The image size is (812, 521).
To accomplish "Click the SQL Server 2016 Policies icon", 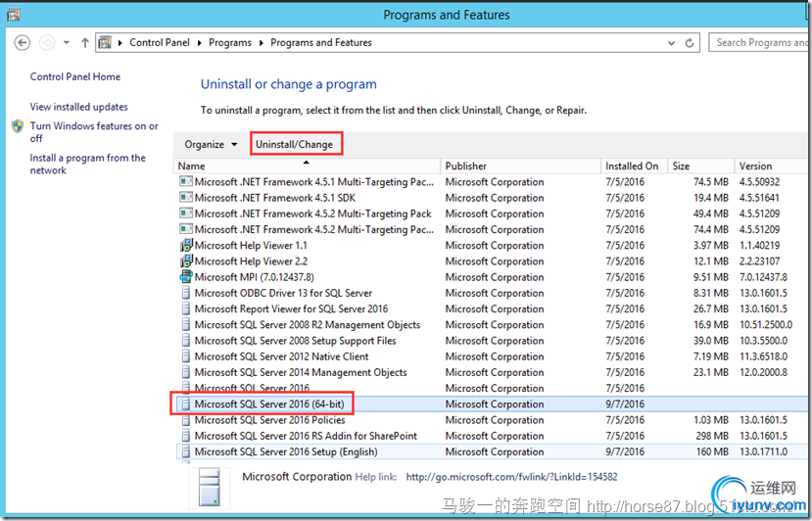I will [185, 420].
